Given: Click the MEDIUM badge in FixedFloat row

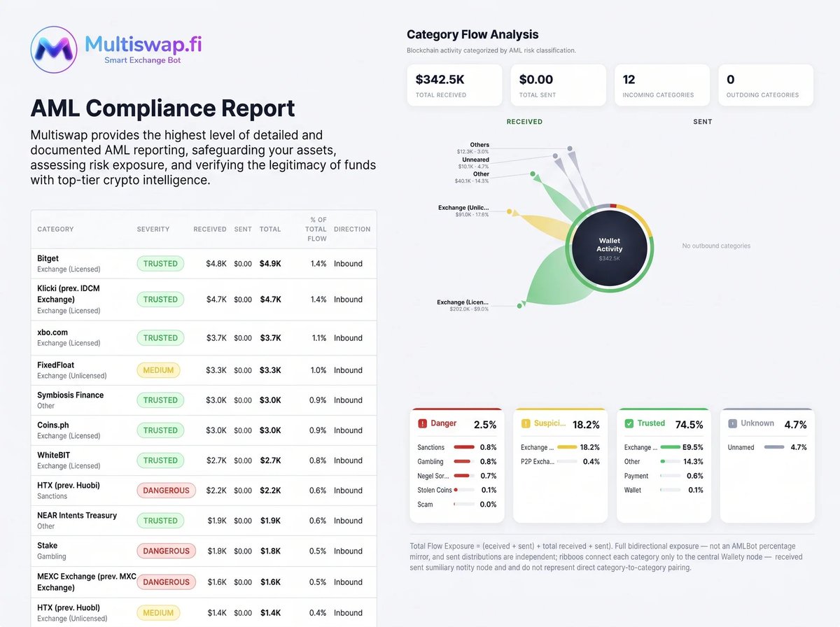Looking at the screenshot, I should coord(158,370).
